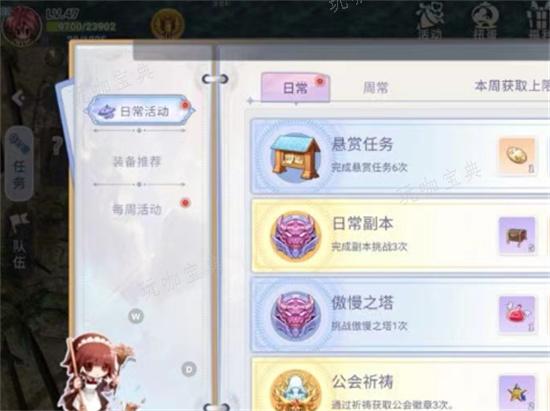Viewport: 550px width, 411px height.
Task: Switch to the 日常 tab
Action: tap(295, 87)
